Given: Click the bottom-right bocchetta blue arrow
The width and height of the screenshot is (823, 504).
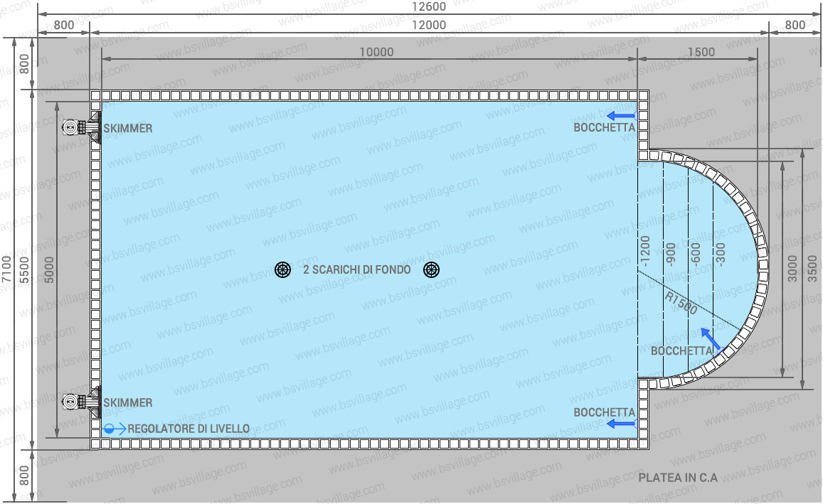Looking at the screenshot, I should pos(621,424).
